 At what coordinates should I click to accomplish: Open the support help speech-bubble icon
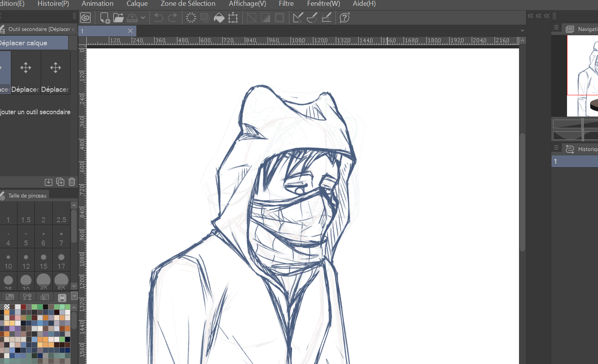pos(344,18)
